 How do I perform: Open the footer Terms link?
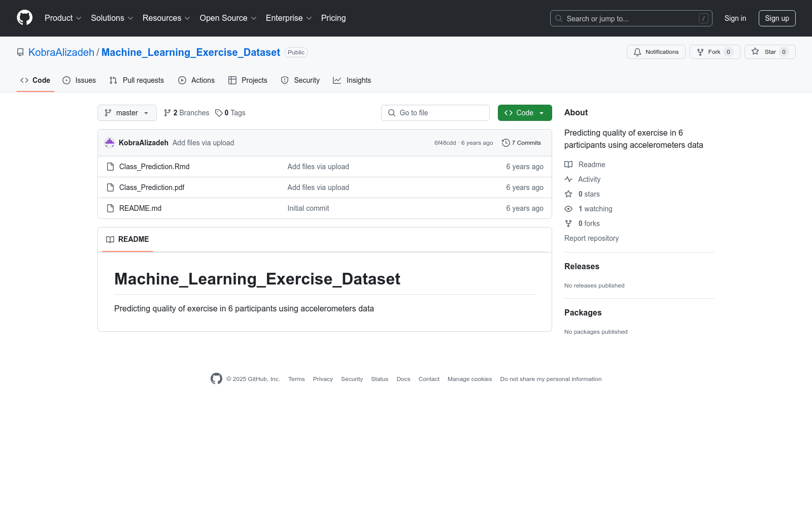296,379
